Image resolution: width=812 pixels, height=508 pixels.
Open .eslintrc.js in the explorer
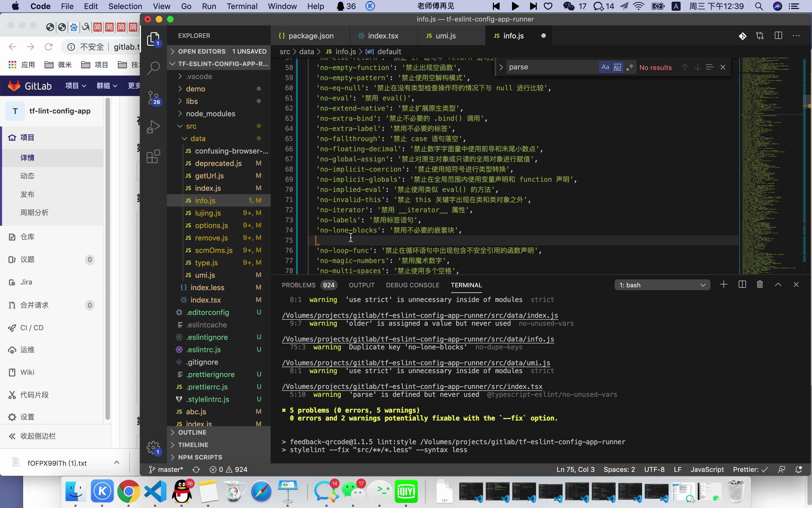[219, 349]
